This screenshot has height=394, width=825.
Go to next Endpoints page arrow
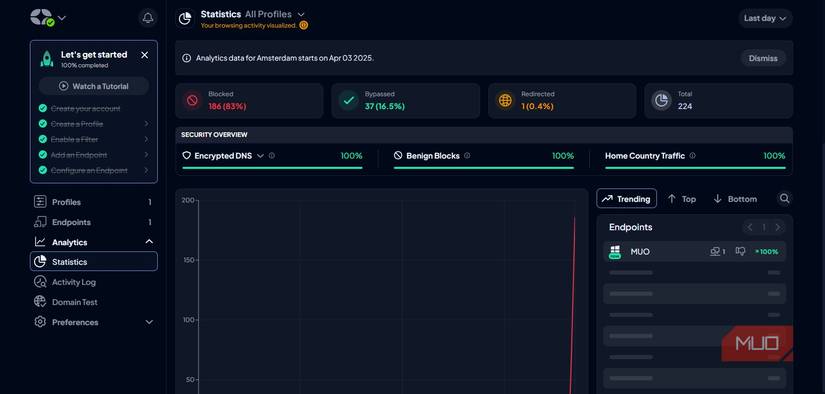[778, 227]
